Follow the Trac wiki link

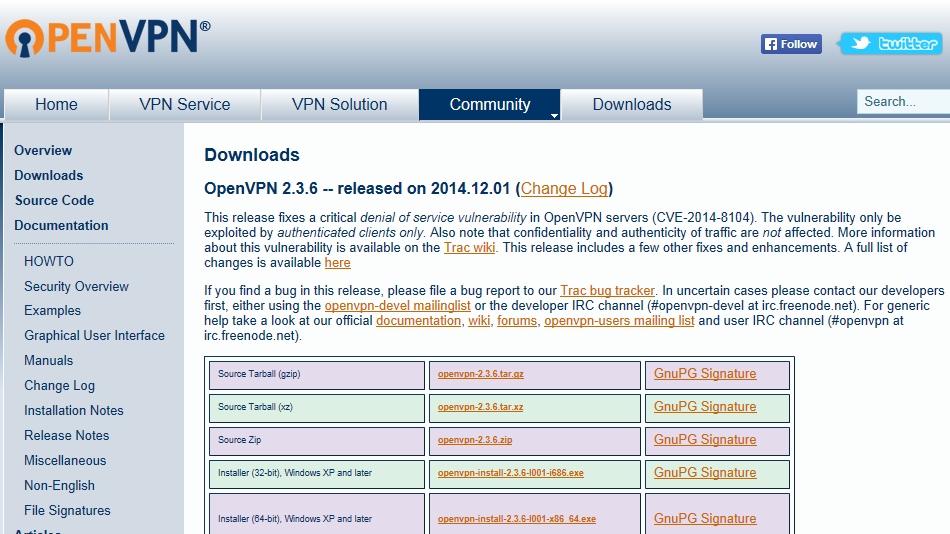click(x=471, y=247)
